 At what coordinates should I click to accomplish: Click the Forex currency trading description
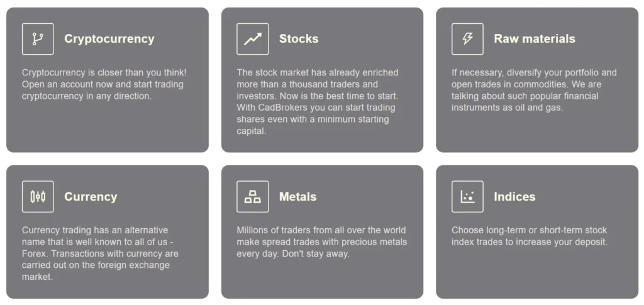coord(101,253)
